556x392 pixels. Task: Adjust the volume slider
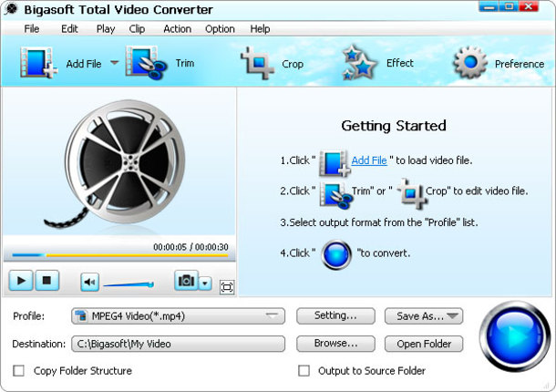pos(129,284)
